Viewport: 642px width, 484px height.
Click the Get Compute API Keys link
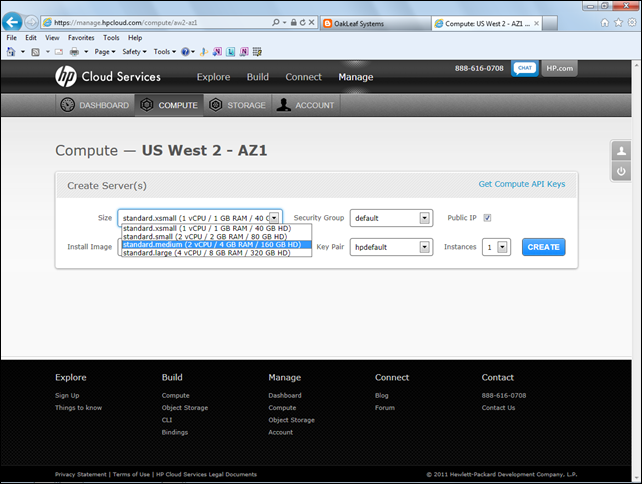pos(522,184)
